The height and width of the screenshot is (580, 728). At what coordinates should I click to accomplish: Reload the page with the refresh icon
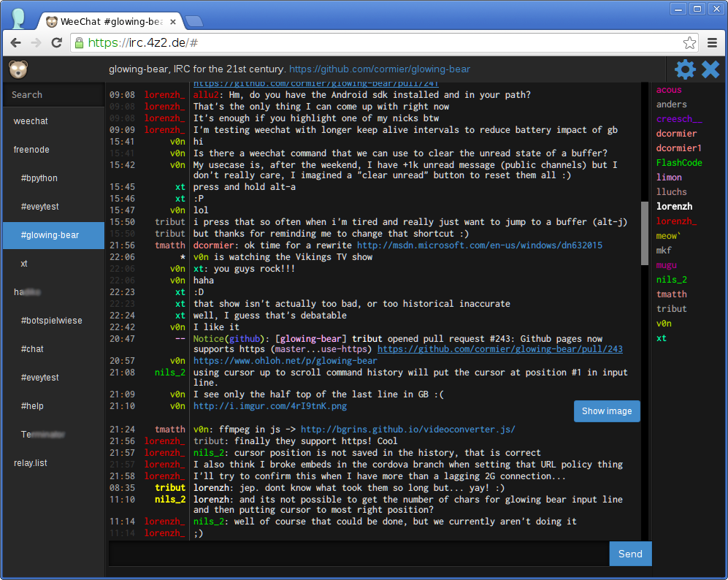coord(57,42)
